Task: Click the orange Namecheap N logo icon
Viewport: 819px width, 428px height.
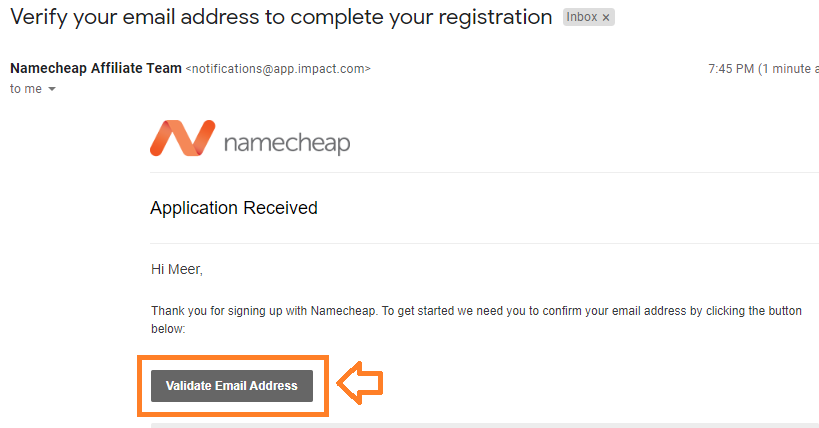Action: point(182,138)
